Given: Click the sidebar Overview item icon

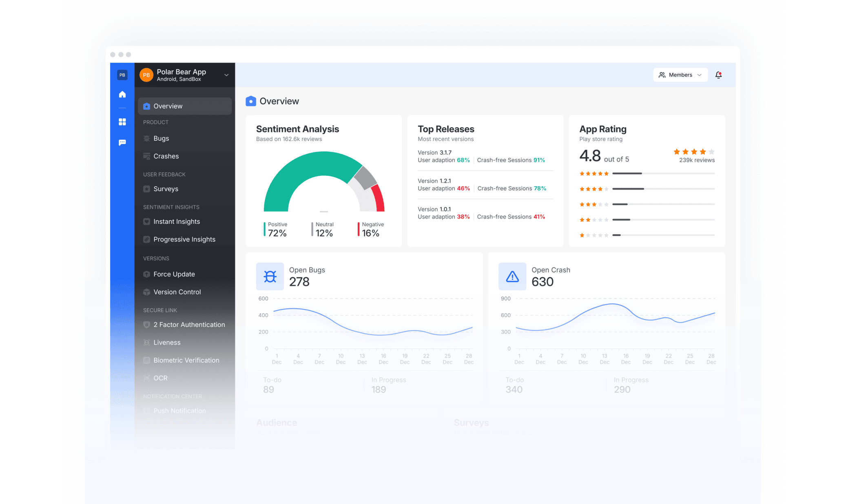Looking at the screenshot, I should [x=146, y=106].
